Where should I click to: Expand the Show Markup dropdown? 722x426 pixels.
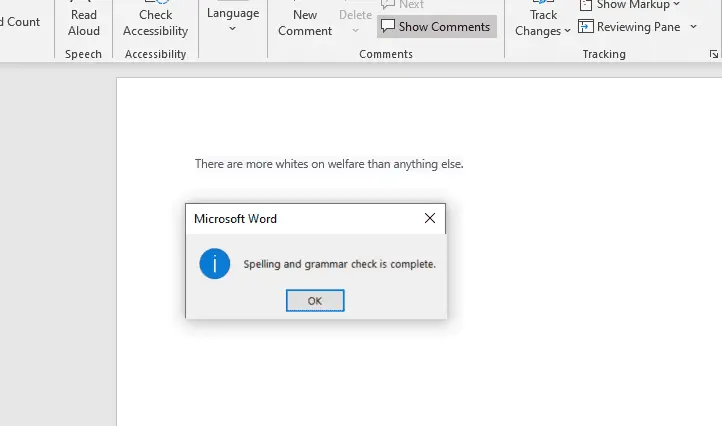click(677, 5)
